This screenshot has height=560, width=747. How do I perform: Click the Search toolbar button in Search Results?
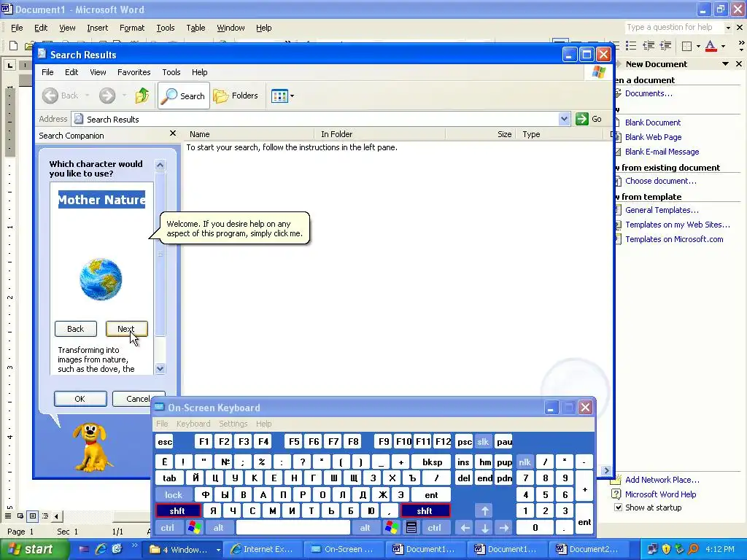tap(183, 96)
